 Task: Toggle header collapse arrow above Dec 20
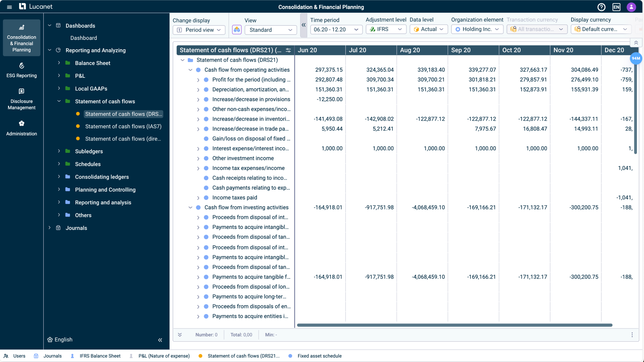pos(636,43)
